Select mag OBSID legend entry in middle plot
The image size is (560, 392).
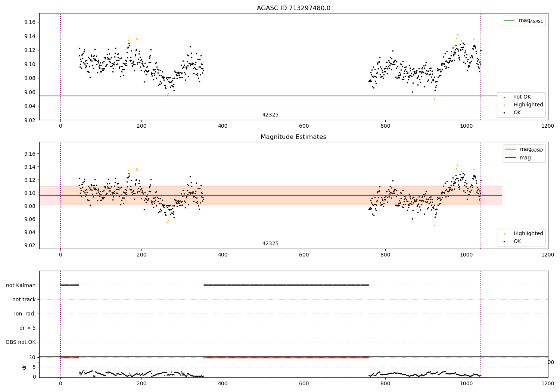(x=524, y=149)
